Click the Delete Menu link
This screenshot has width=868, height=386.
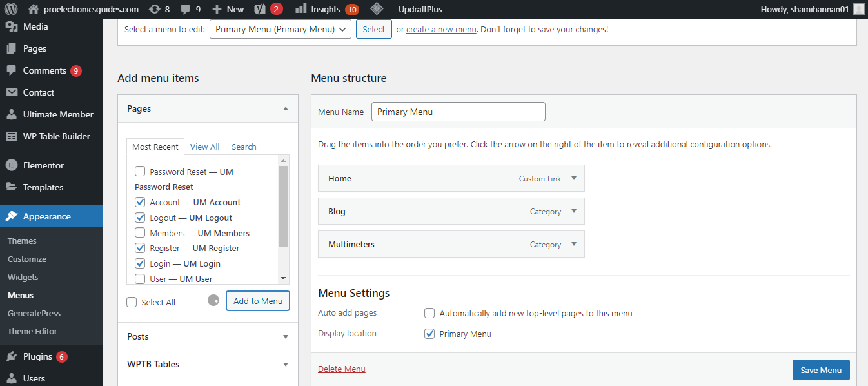[x=341, y=369]
